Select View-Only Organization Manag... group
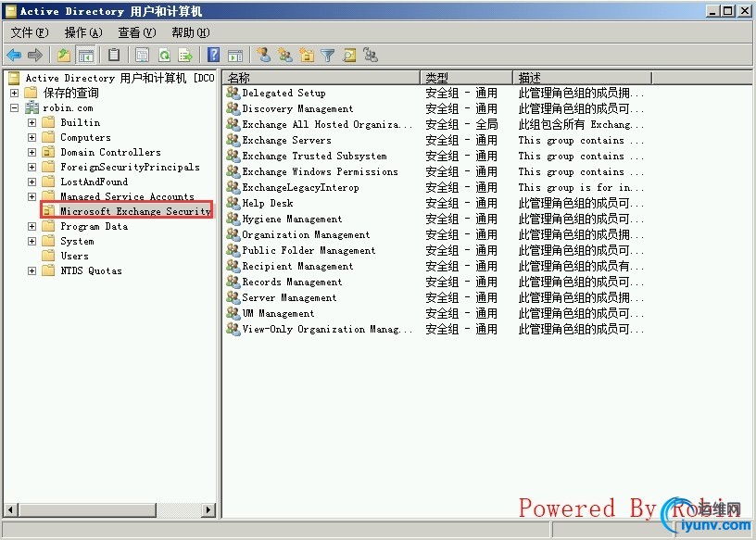756x540 pixels. 327,329
